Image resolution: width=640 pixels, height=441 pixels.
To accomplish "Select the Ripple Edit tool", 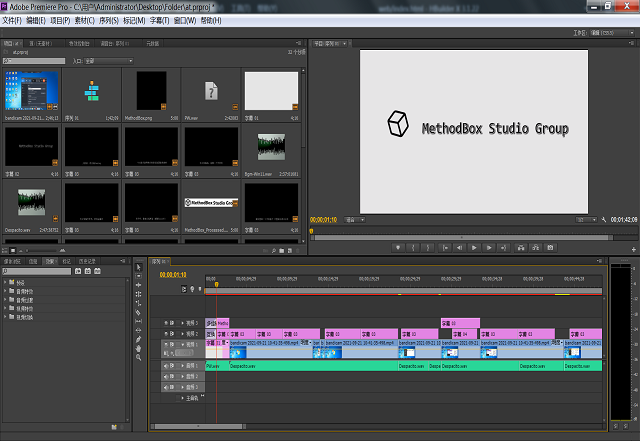I will [x=138, y=285].
